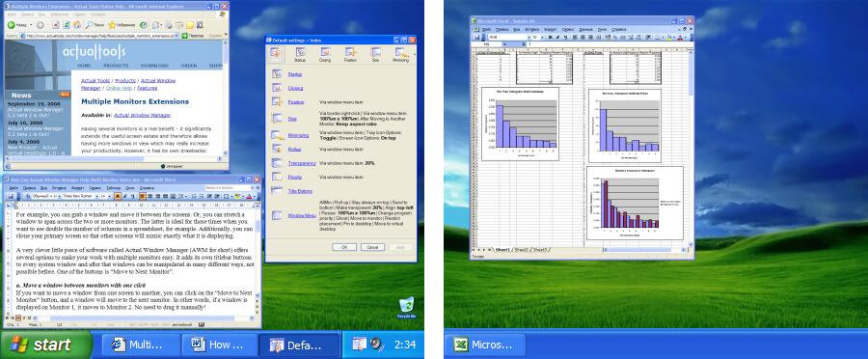The image size is (868, 359).
Task: Click the History icon in Internet Explorer toolbar
Action: [143, 25]
